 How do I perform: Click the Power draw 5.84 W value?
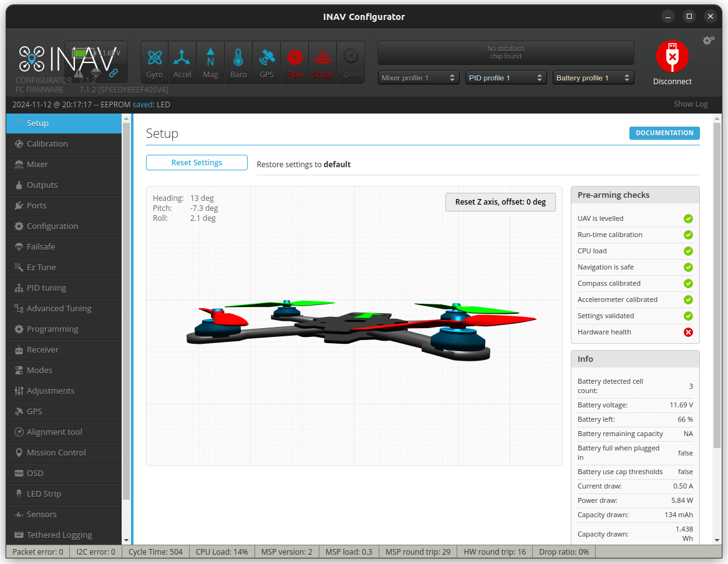[682, 501]
